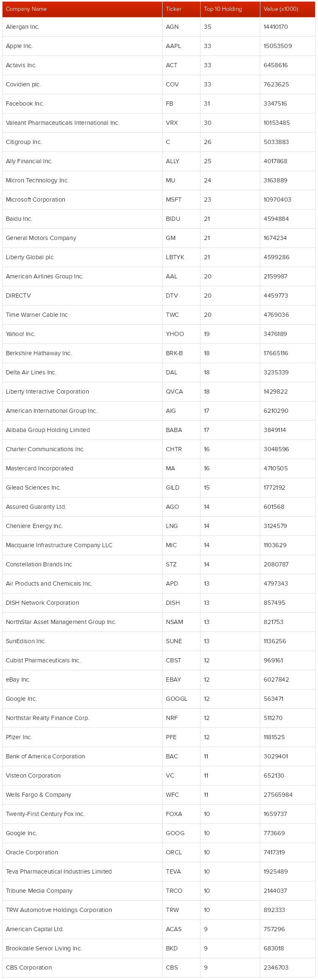Image resolution: width=318 pixels, height=980 pixels.
Task: Select the BABA ticker cell
Action: [174, 430]
